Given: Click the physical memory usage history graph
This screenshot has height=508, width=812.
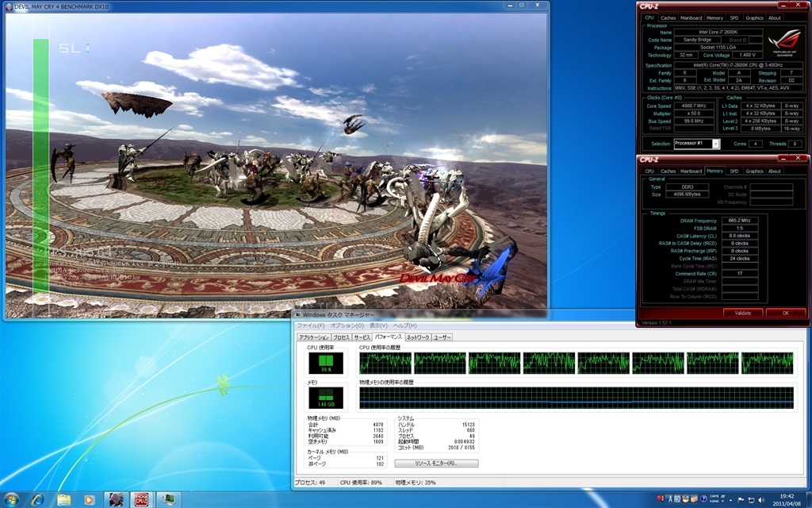Looking at the screenshot, I should click(x=576, y=398).
